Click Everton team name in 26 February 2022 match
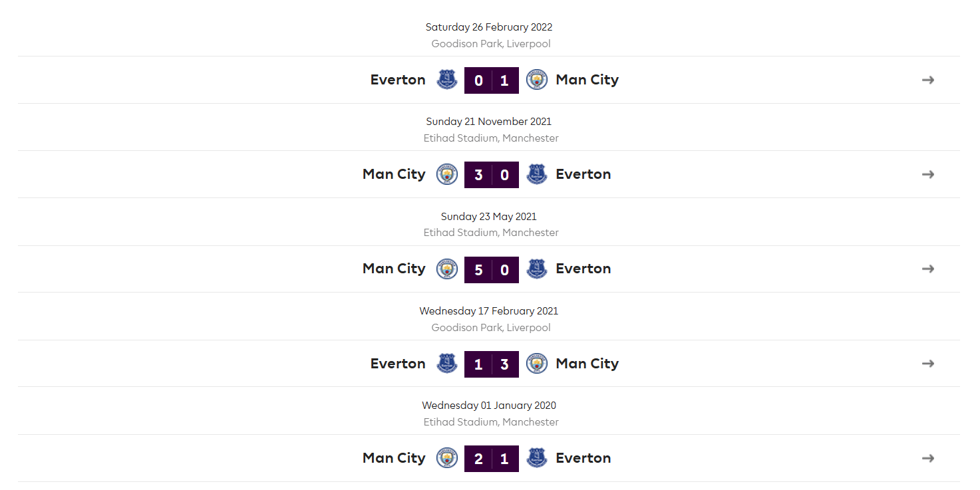Image resolution: width=980 pixels, height=490 pixels. point(398,80)
